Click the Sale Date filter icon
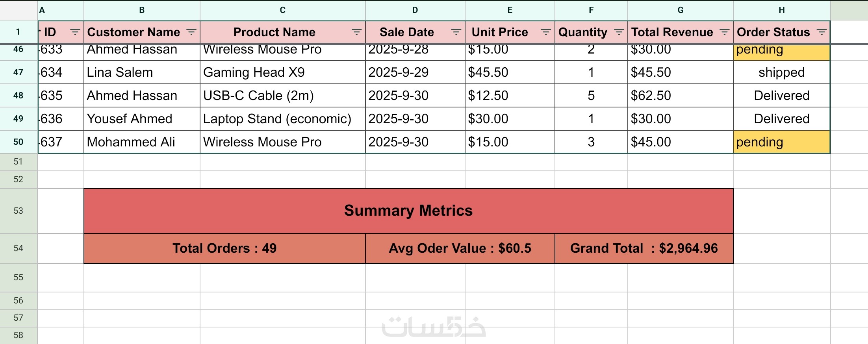Viewport: 868px width, 344px height. tap(456, 32)
